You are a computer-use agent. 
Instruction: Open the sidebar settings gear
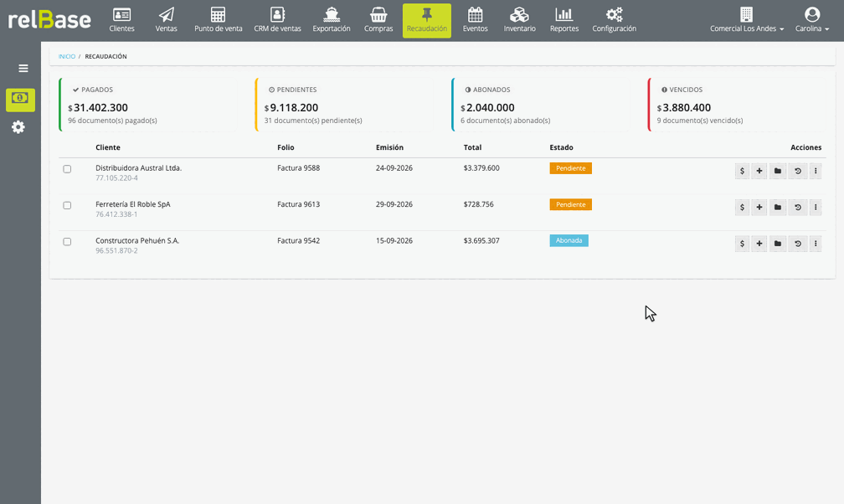(x=18, y=127)
